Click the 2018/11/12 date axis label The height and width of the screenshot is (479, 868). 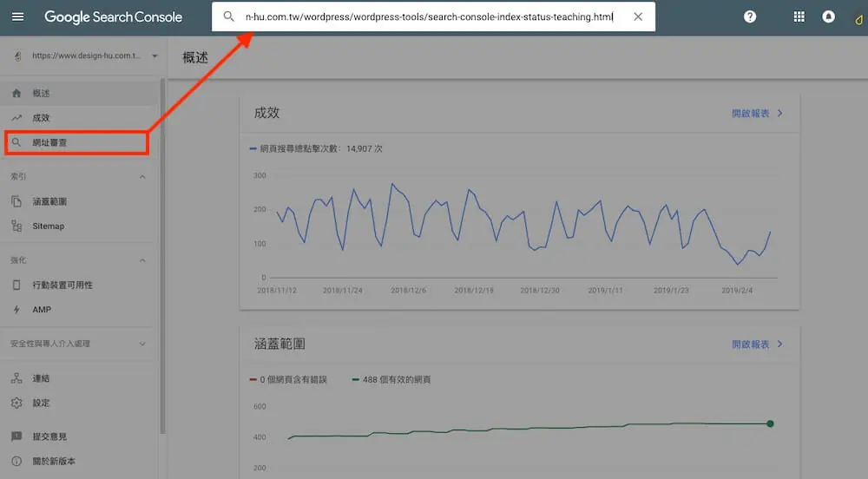[x=277, y=291]
